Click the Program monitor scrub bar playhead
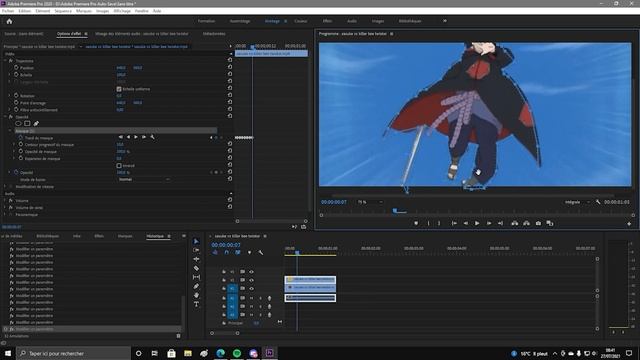Screen dimensions: 640x360 click(x=395, y=211)
